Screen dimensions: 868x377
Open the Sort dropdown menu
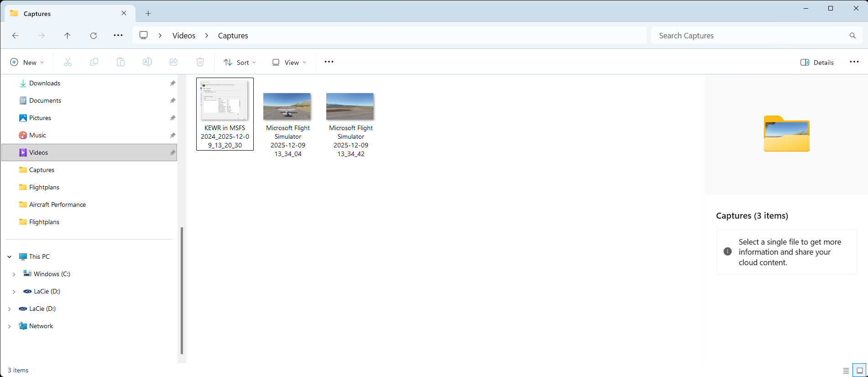coord(240,62)
